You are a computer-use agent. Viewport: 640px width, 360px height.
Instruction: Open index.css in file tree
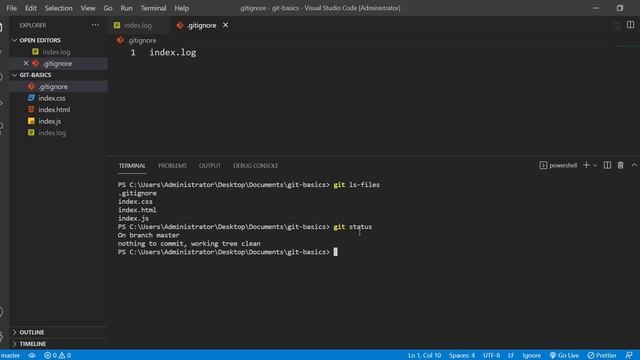[x=52, y=98]
